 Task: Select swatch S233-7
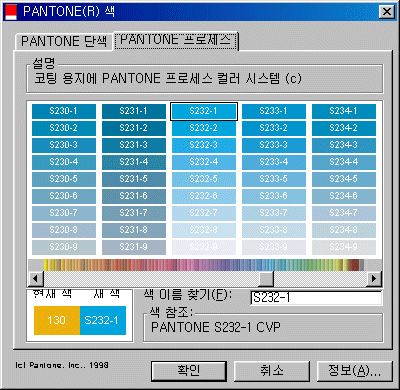click(x=274, y=213)
